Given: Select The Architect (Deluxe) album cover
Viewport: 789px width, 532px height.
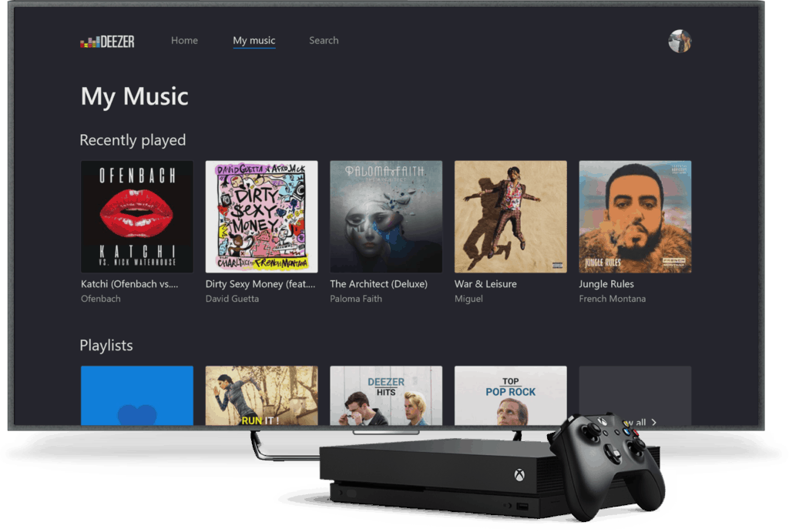Looking at the screenshot, I should pyautogui.click(x=386, y=216).
